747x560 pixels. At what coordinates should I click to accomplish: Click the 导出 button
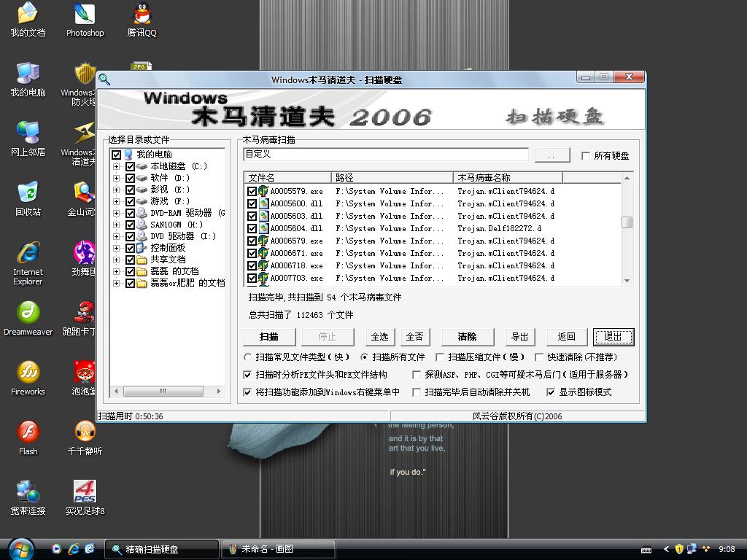pyautogui.click(x=519, y=337)
